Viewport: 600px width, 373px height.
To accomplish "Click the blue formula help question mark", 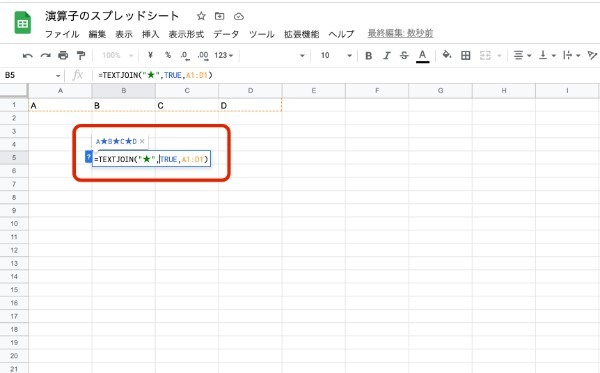I will 88,157.
